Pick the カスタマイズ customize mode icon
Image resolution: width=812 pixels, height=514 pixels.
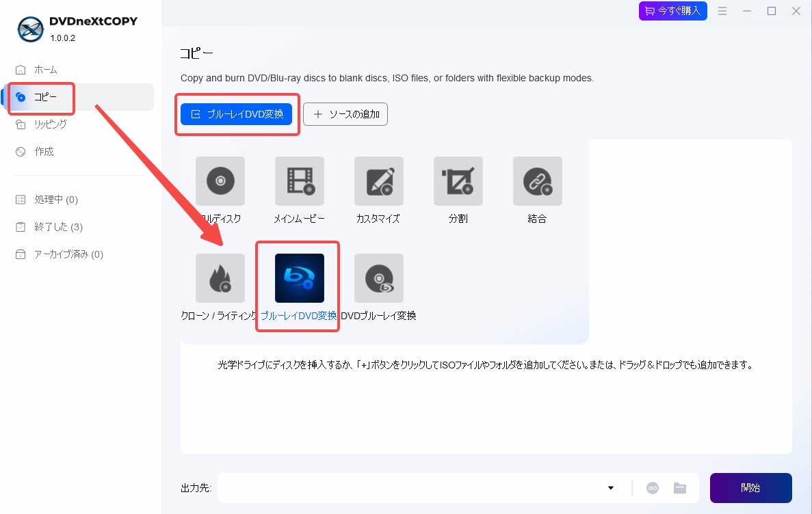[x=378, y=181]
